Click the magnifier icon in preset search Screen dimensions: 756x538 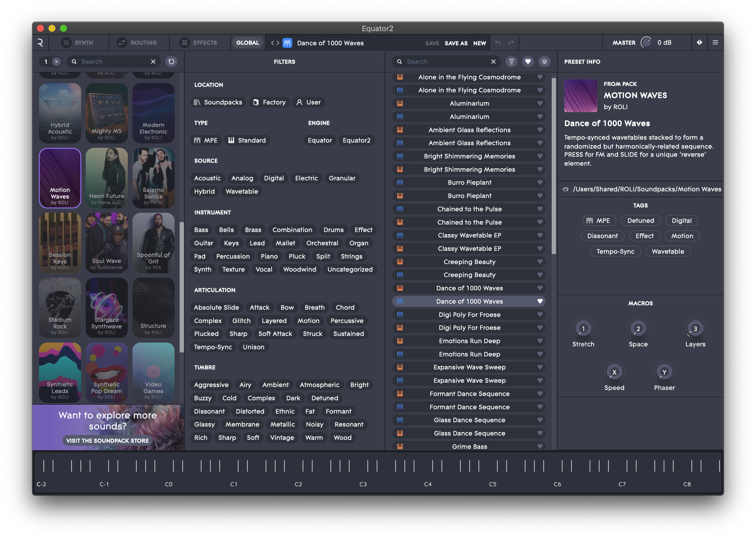click(399, 61)
